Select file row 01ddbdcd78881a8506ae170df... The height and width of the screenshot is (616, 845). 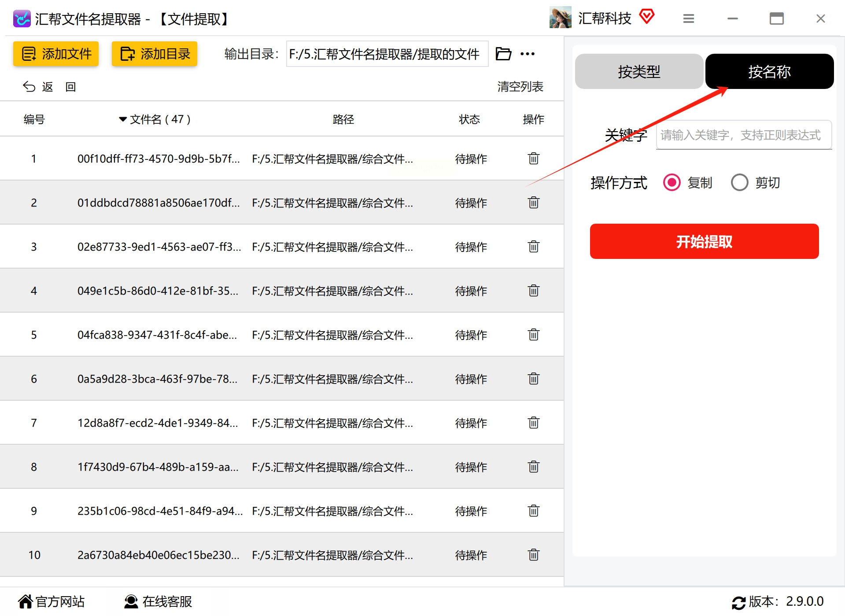coord(282,203)
